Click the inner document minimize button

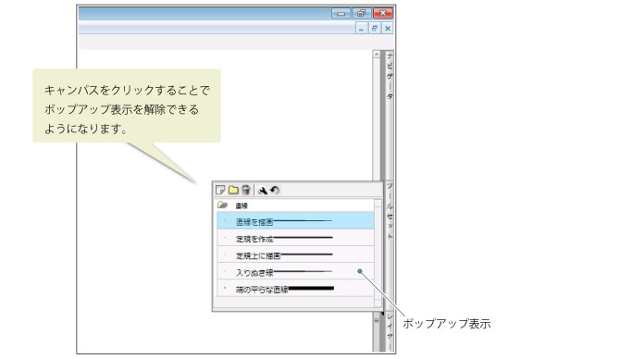[x=361, y=29]
